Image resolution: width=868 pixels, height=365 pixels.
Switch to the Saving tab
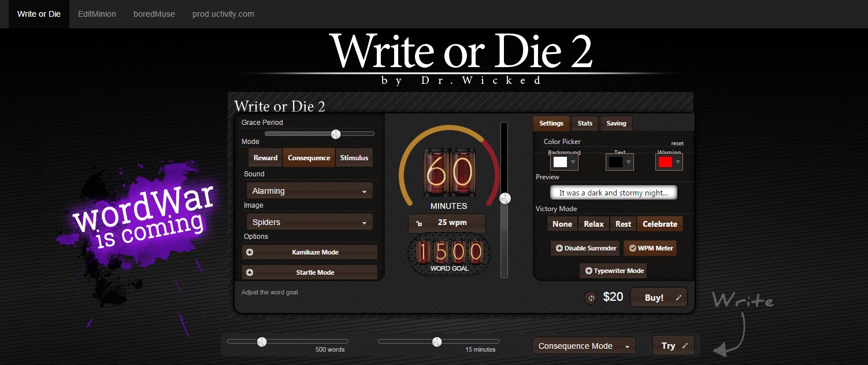pyautogui.click(x=617, y=123)
